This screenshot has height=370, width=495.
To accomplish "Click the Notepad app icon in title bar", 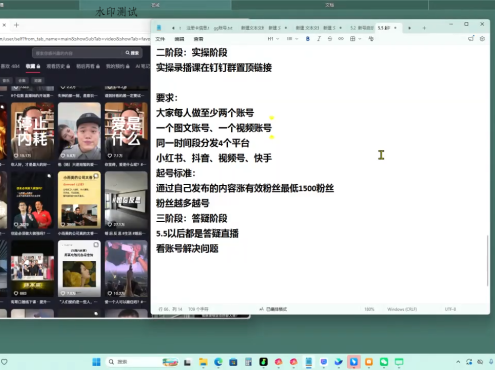I will [159, 28].
